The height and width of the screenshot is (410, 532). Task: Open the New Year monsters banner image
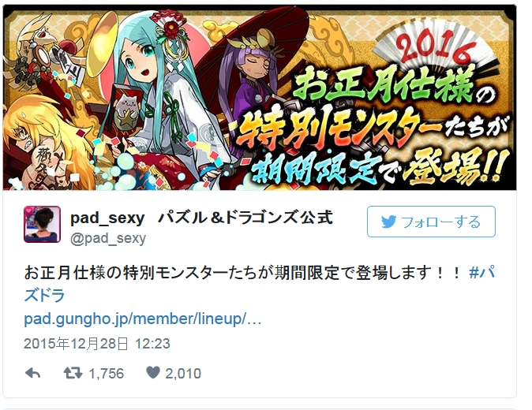point(260,98)
